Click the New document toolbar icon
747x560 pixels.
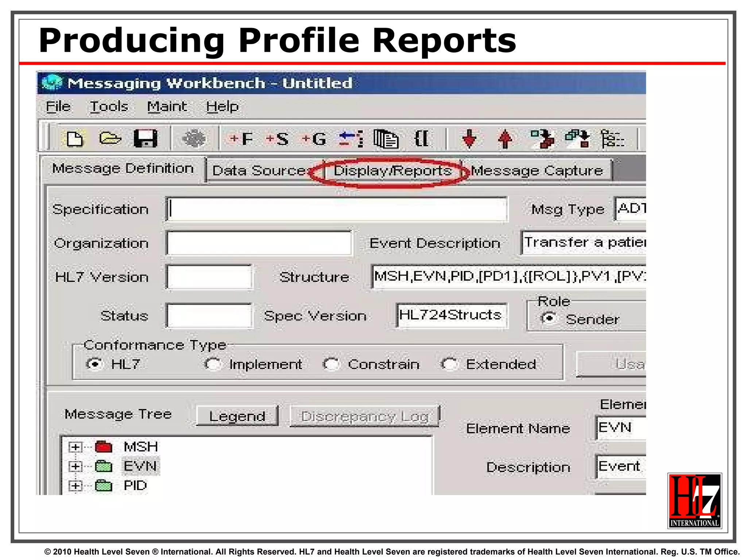[75, 139]
